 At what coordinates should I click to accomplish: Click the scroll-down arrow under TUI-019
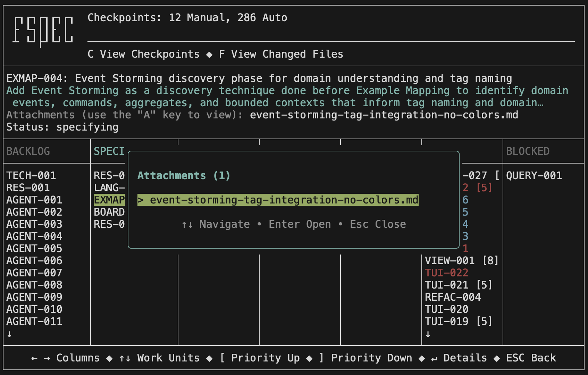(x=428, y=334)
